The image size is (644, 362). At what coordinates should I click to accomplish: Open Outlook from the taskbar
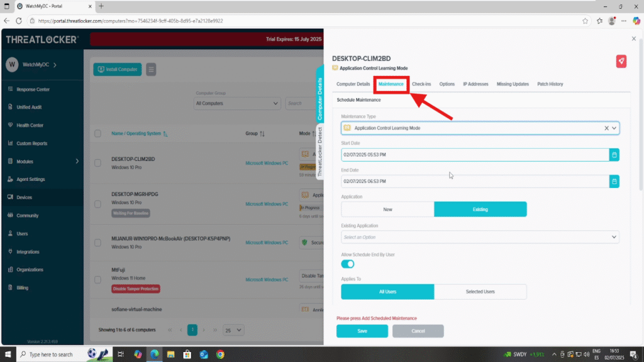click(204, 354)
